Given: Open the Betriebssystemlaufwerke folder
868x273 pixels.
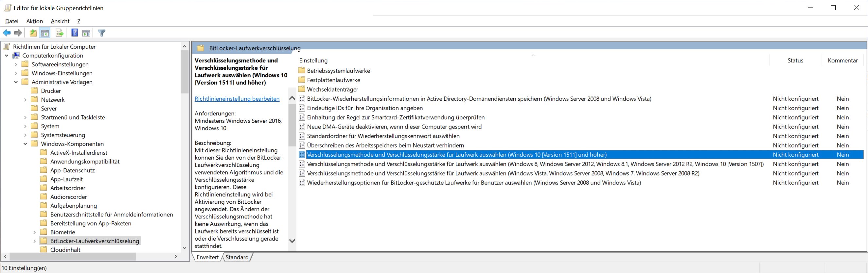Looking at the screenshot, I should (x=338, y=71).
